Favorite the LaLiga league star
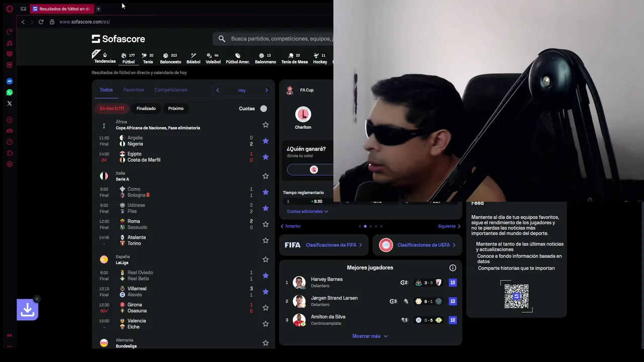 coord(266,259)
